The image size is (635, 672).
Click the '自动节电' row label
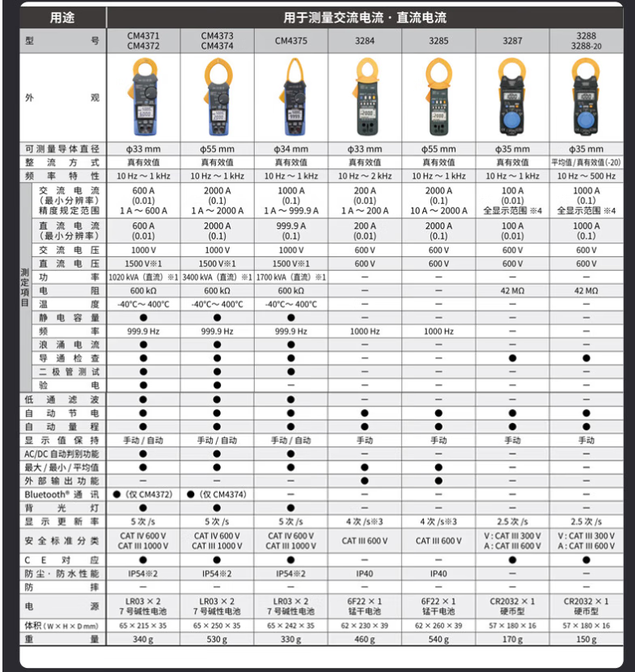pyautogui.click(x=62, y=413)
